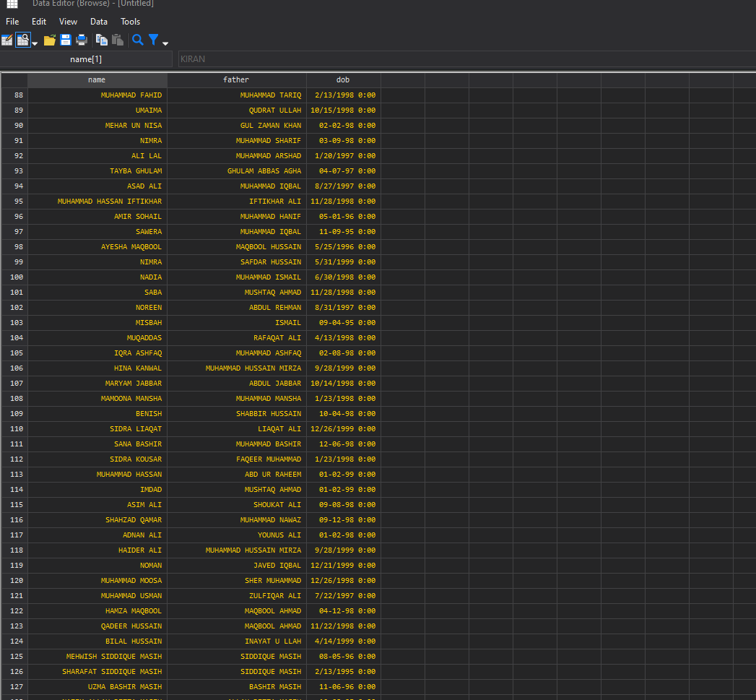
Task: Click the cell GUL ZAMAN KHAN
Action: pyautogui.click(x=237, y=126)
